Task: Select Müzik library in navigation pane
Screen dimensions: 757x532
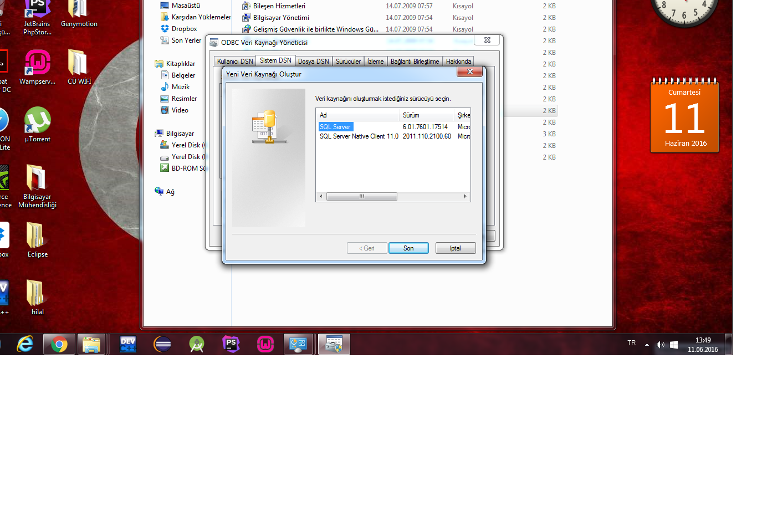Action: coord(175,87)
